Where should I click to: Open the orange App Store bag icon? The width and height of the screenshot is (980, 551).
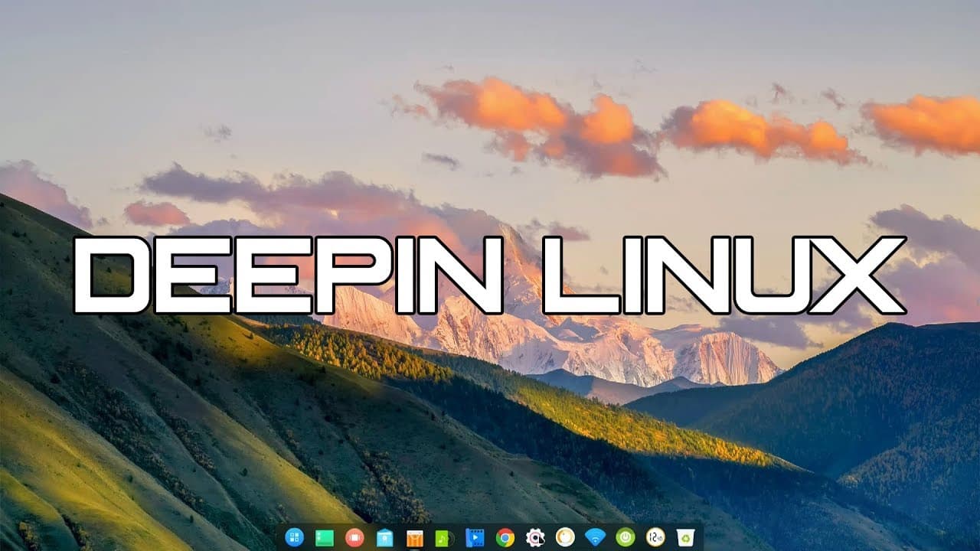[414, 537]
